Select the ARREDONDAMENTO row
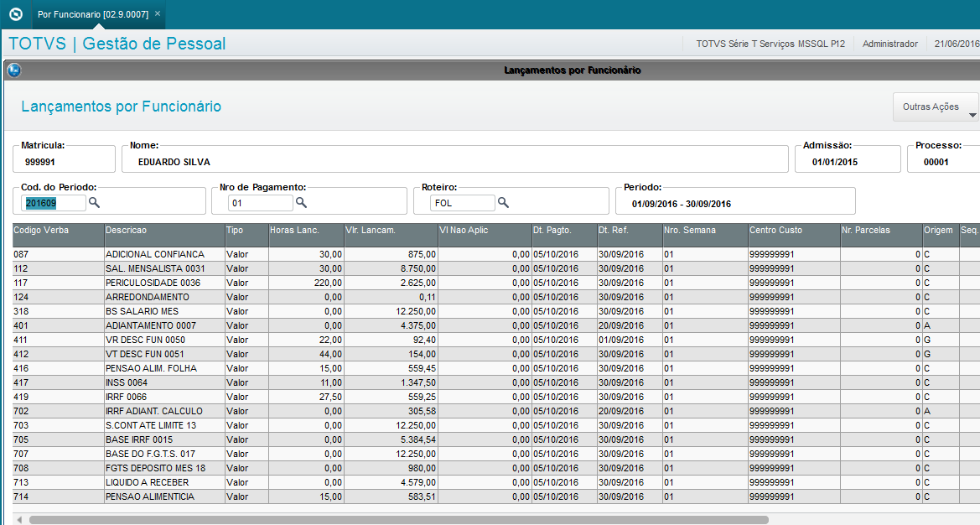Viewport: 980px width, 525px height. pos(496,298)
